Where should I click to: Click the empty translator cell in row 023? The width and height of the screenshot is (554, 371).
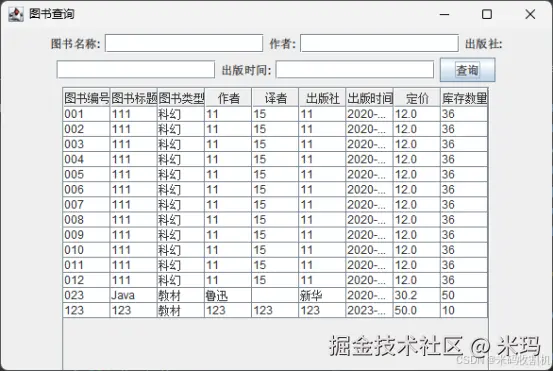click(275, 295)
